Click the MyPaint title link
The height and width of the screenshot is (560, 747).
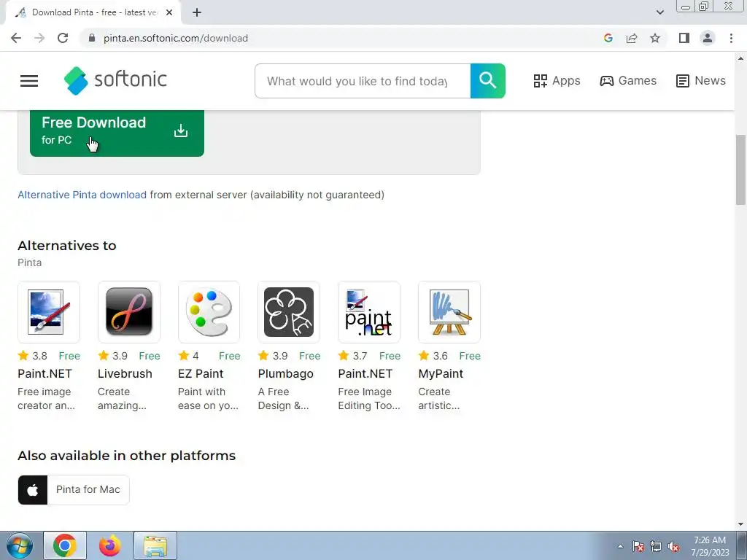pos(441,374)
